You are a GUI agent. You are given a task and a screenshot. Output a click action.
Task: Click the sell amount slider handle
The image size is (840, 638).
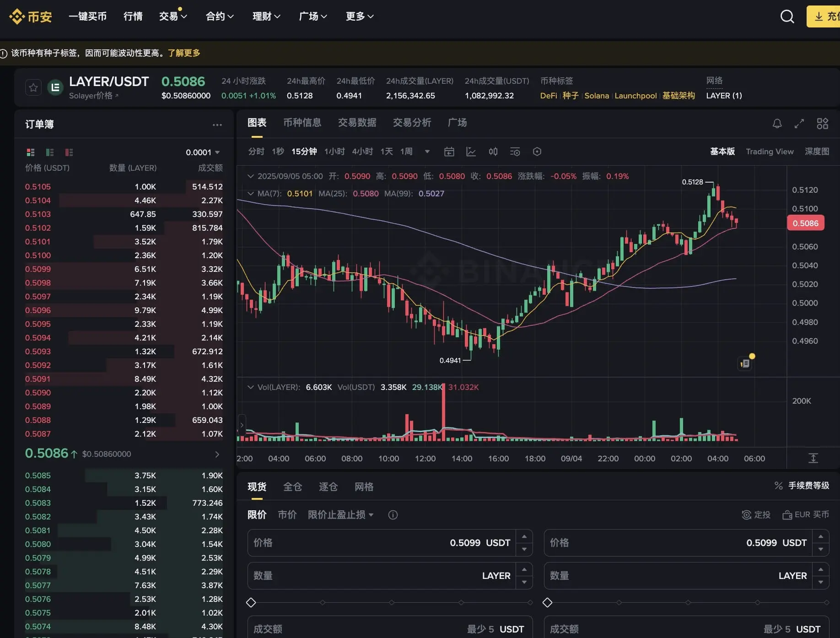pyautogui.click(x=547, y=603)
